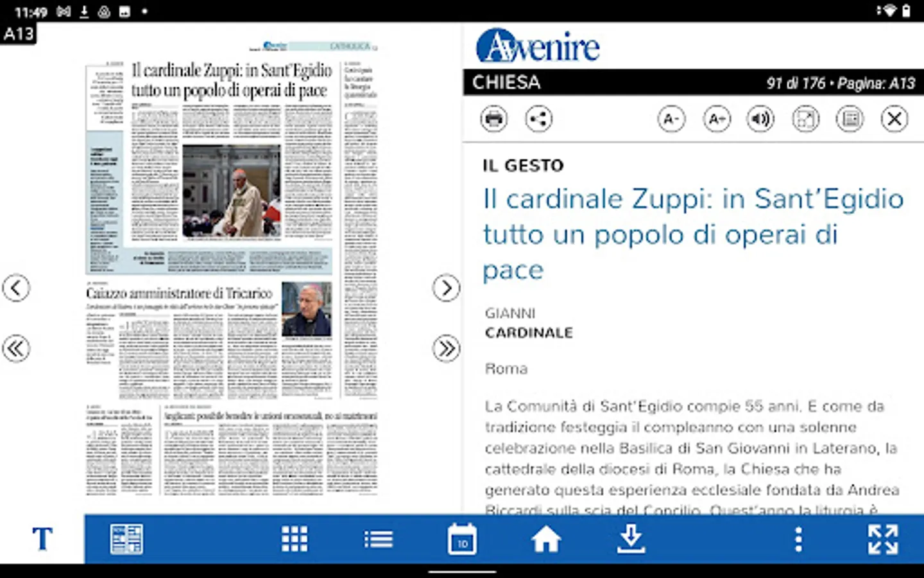Open page thumbnails grid icon

(x=295, y=539)
